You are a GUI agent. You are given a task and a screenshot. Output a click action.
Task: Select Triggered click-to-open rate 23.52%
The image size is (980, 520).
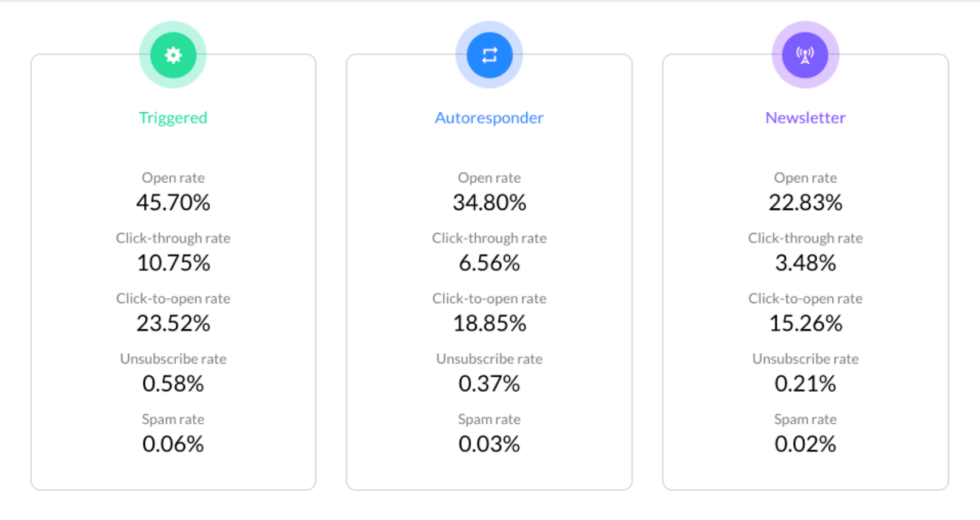click(173, 324)
